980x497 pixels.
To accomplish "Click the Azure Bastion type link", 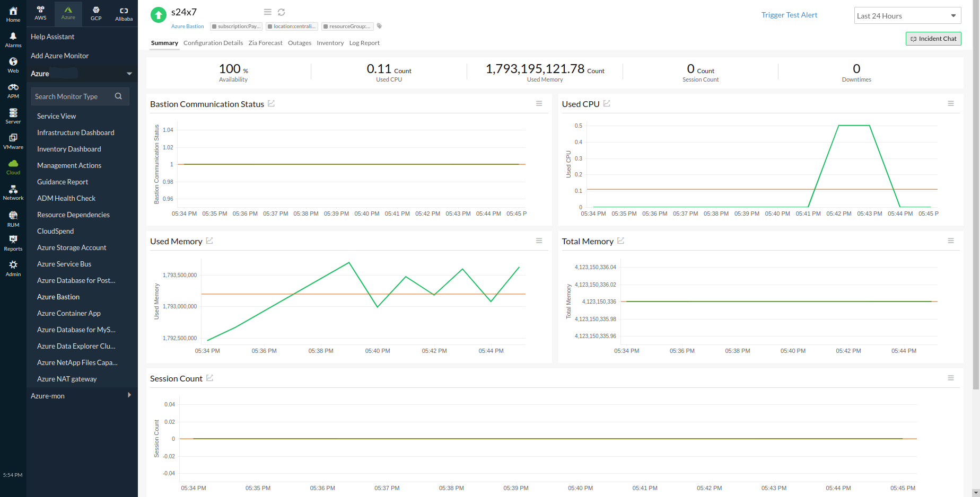I will coord(187,26).
